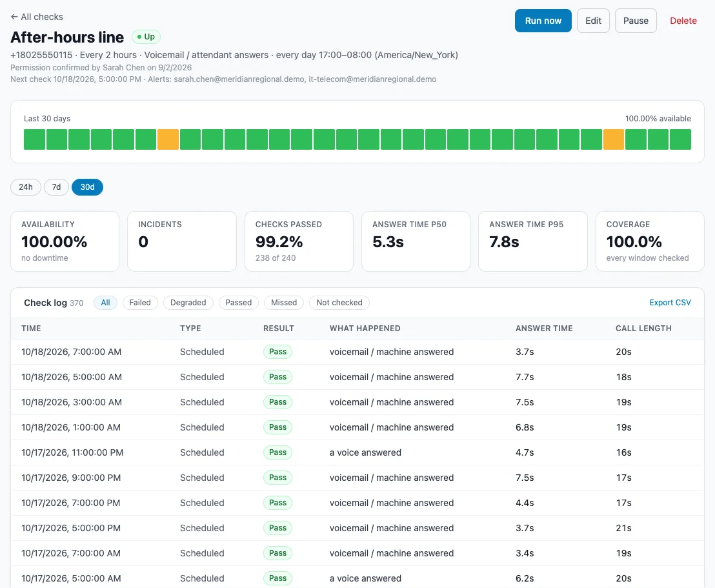Screen dimensions: 715x588
Task: Click the 16s call length value
Action: [623, 452]
